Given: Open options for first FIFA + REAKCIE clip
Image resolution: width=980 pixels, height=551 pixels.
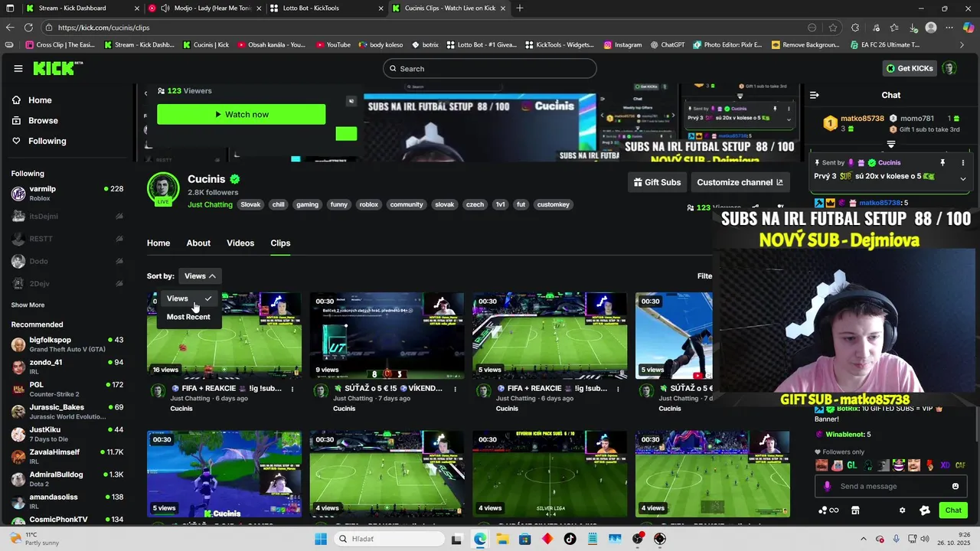Looking at the screenshot, I should pos(292,389).
